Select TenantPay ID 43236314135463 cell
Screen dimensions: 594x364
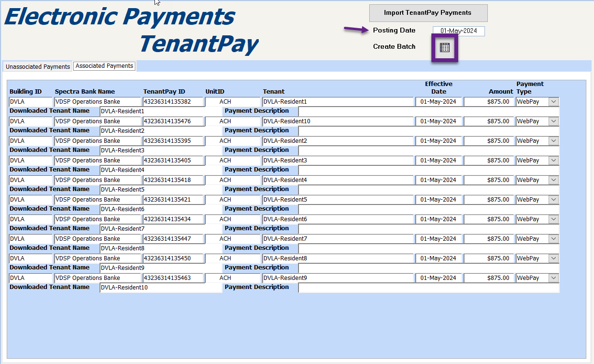174,278
